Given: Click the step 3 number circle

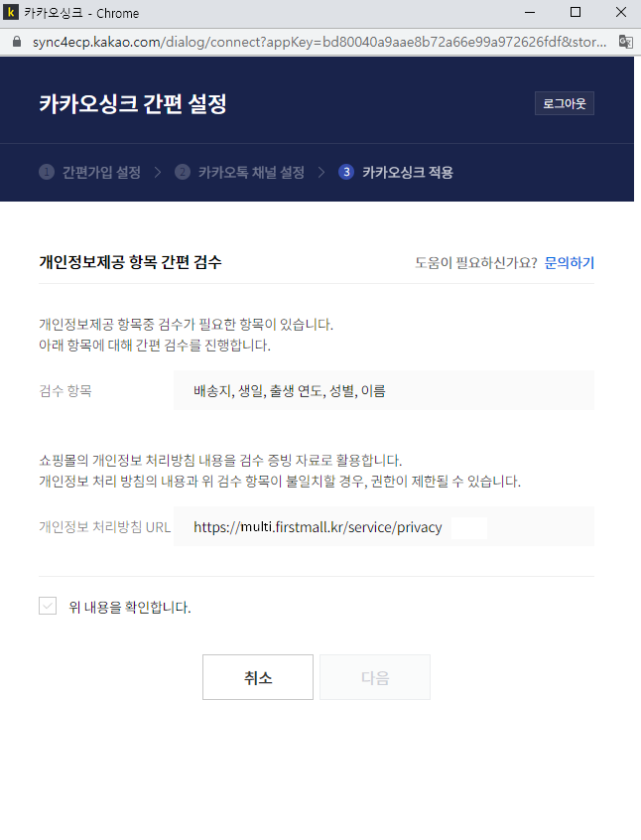Looking at the screenshot, I should (346, 172).
